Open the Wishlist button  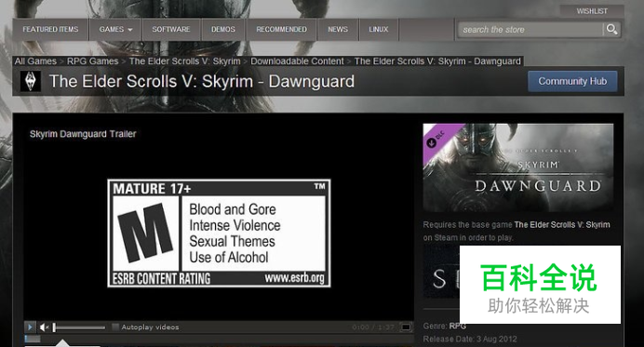point(592,11)
